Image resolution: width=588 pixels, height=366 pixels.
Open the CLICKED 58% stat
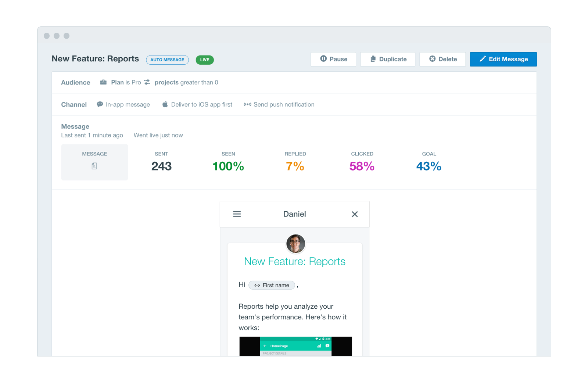click(x=362, y=162)
